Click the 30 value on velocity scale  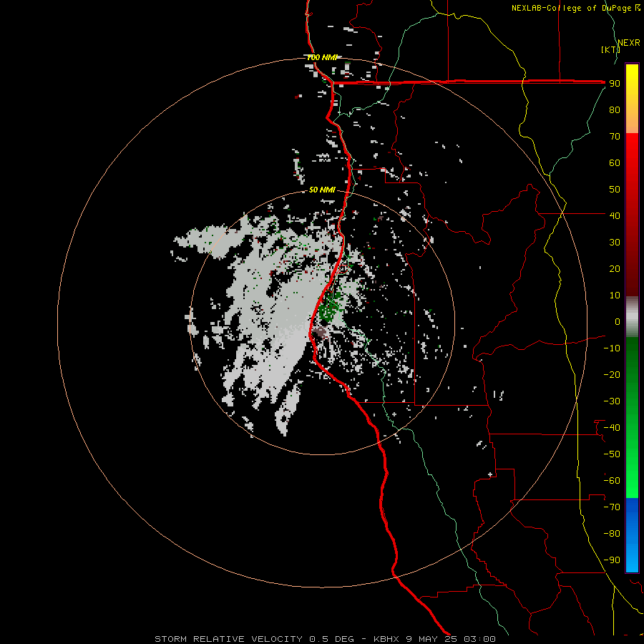tap(615, 243)
